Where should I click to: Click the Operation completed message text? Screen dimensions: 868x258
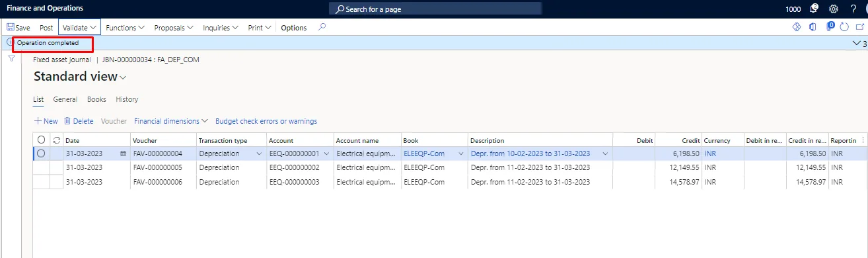48,43
